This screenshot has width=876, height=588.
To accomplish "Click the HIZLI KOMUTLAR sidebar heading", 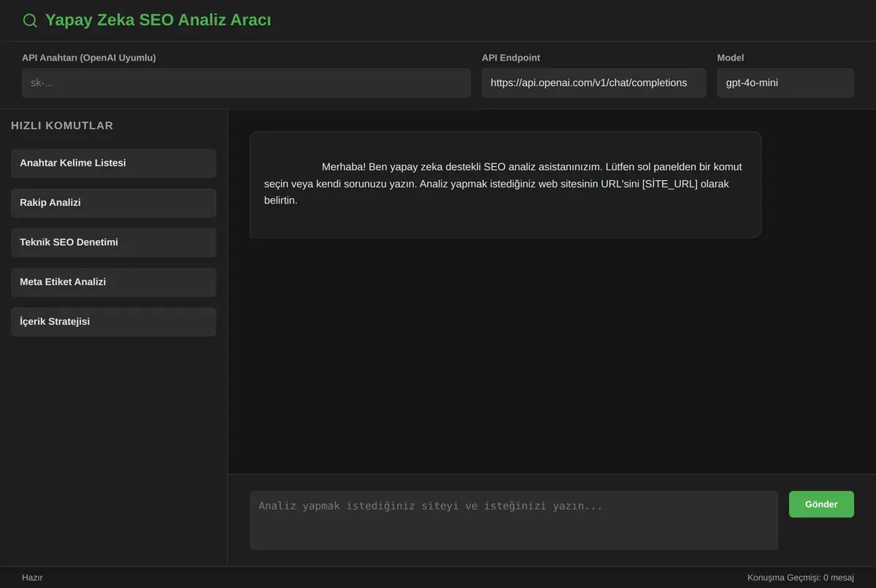I will 62,125.
